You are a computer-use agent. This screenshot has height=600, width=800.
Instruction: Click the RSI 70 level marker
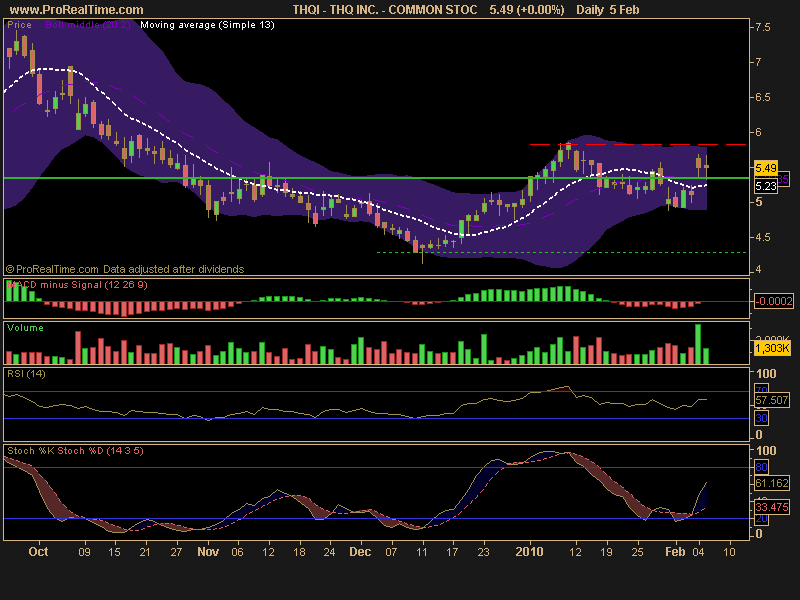click(761, 390)
